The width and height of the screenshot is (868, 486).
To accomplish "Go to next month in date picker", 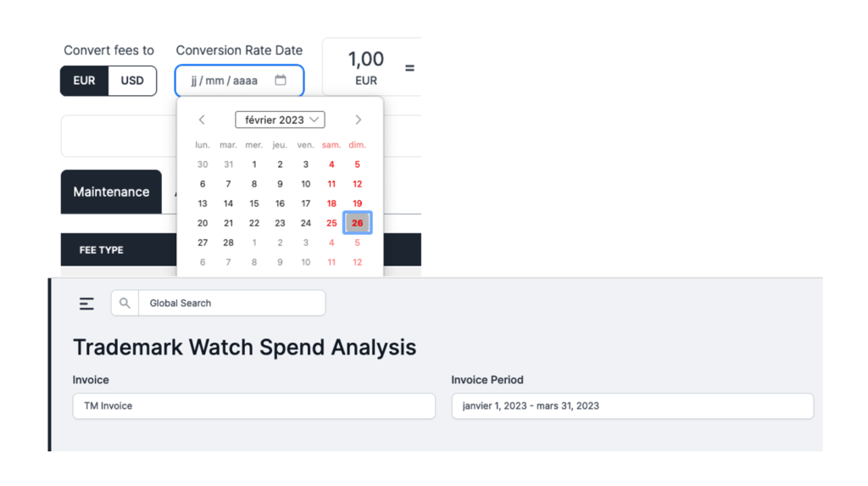I will point(359,120).
